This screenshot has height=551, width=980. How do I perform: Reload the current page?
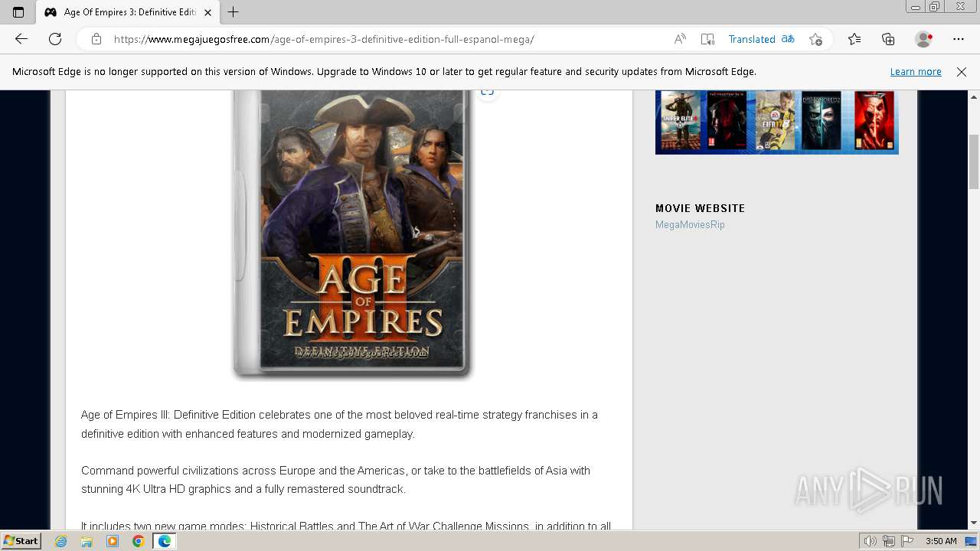pos(55,39)
